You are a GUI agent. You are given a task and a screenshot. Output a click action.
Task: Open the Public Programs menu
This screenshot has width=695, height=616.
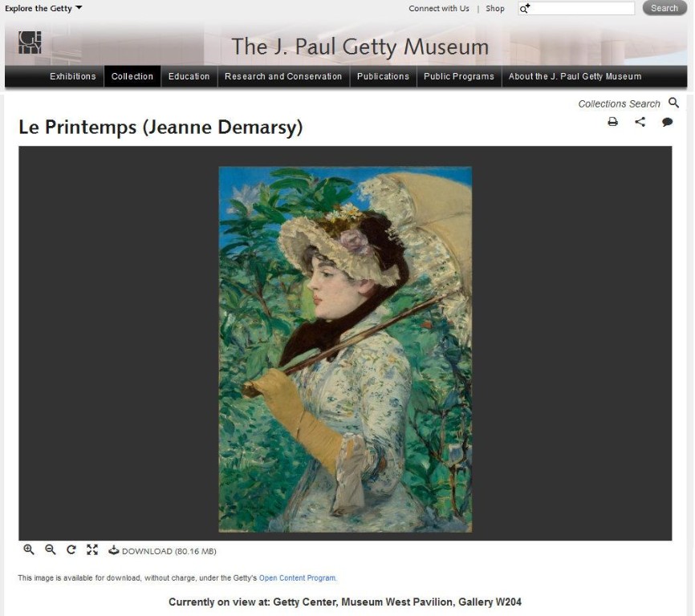click(x=459, y=76)
